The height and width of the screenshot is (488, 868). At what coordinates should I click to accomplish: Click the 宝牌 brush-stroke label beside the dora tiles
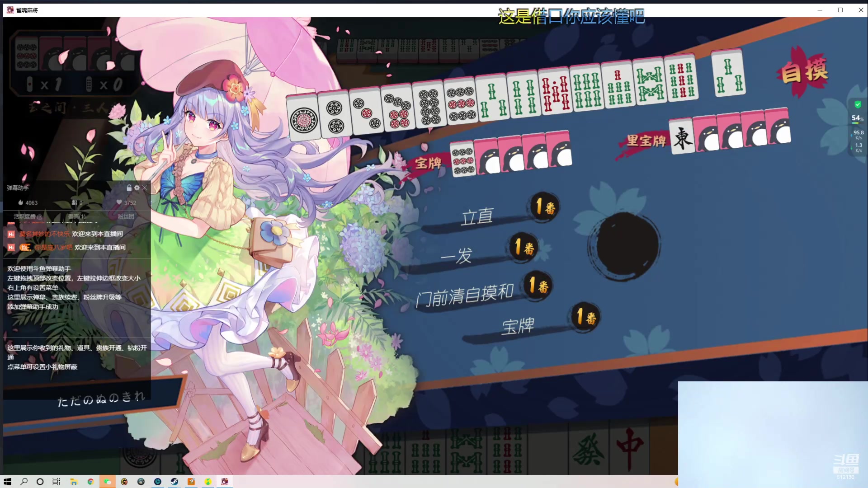pyautogui.click(x=427, y=163)
